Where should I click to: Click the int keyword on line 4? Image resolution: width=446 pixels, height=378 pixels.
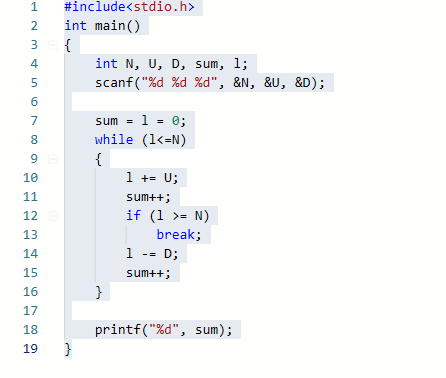106,64
